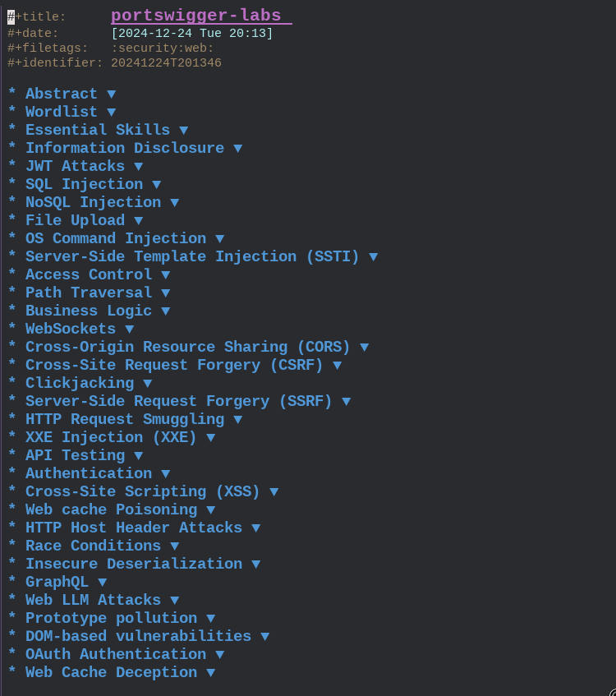The height and width of the screenshot is (696, 616).
Task: Select the OAuth Authentication heading
Action: click(116, 654)
